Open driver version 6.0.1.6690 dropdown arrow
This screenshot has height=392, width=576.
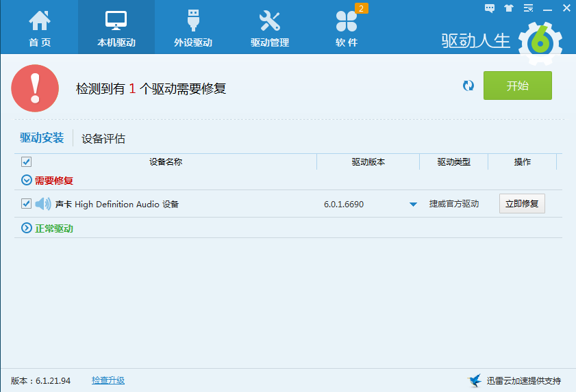click(x=413, y=205)
